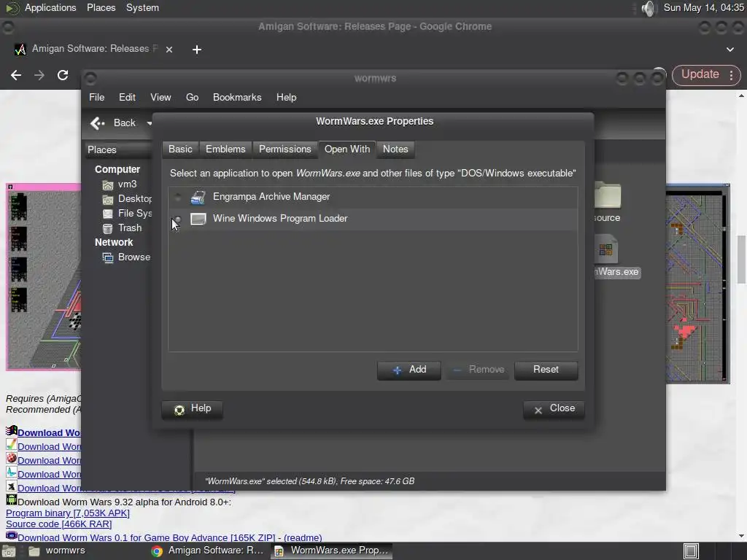Click the Windows flag icon by first Download link
Viewport: 747px width, 560px height.
[12, 431]
